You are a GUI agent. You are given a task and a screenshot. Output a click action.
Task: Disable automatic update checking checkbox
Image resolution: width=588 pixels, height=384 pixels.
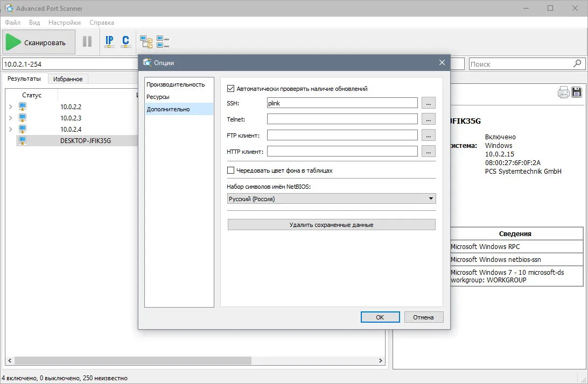coord(230,89)
